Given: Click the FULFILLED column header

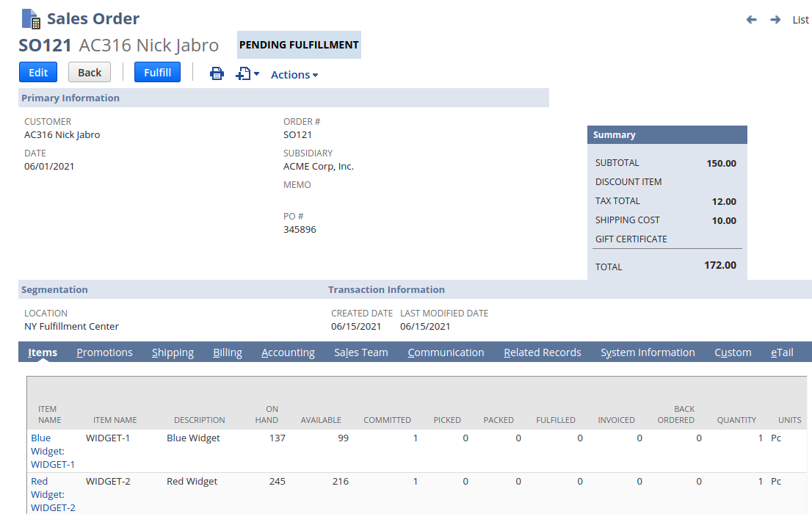Looking at the screenshot, I should point(556,420).
